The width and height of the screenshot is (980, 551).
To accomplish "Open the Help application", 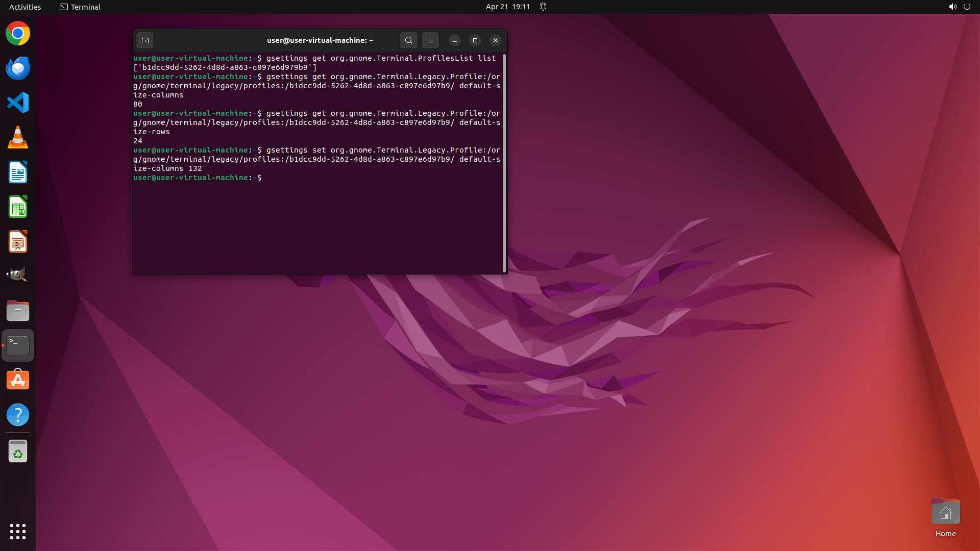I will [x=18, y=415].
